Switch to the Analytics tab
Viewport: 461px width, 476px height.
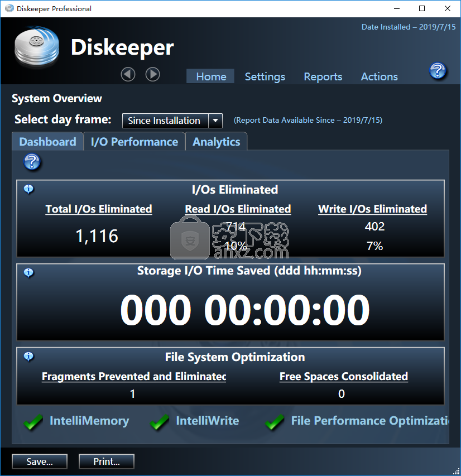coord(216,142)
